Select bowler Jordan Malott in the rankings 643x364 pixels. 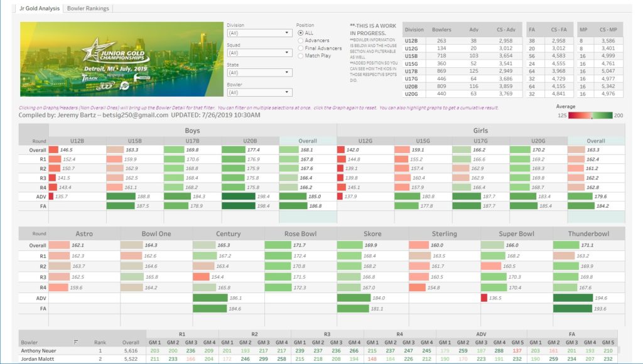[38, 359]
